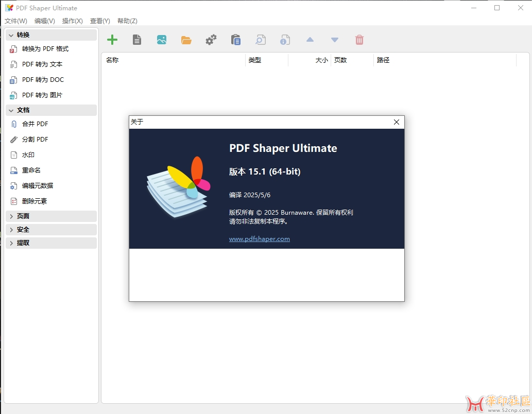Image resolution: width=532 pixels, height=414 pixels.
Task: Sort by the 大小 column header
Action: 310,60
